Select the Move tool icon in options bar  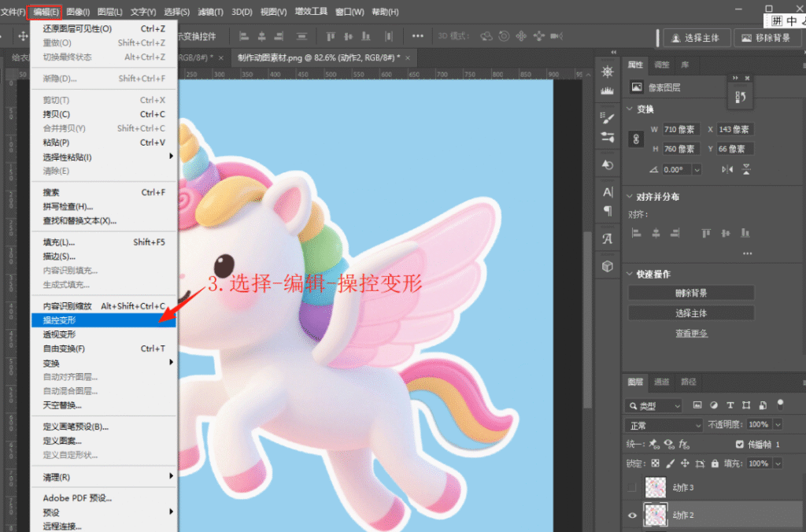coord(23,36)
